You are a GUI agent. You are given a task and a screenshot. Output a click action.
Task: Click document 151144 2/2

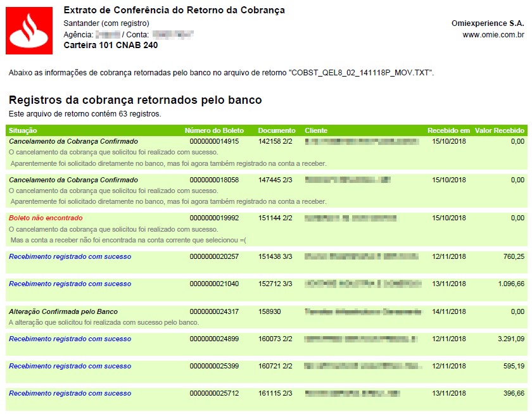(275, 218)
